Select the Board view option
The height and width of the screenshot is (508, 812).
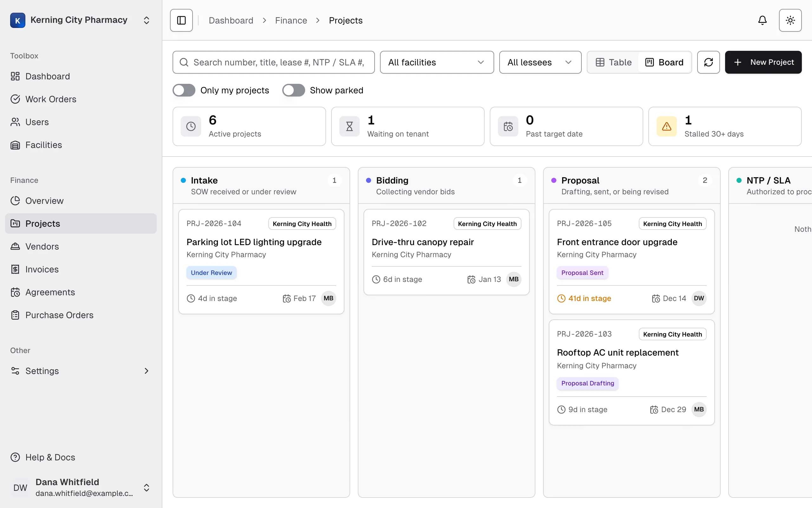pyautogui.click(x=665, y=62)
